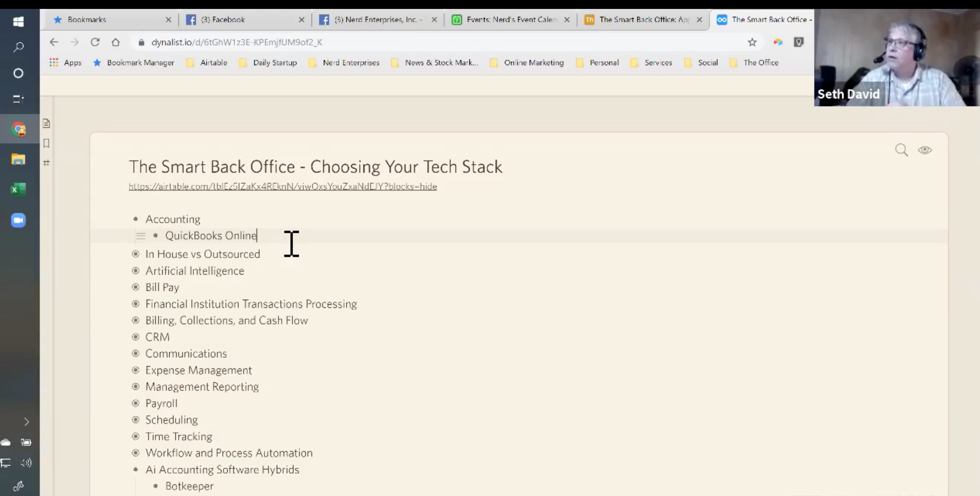
Task: Click the Airtable extension icon in toolbar
Action: tap(777, 42)
